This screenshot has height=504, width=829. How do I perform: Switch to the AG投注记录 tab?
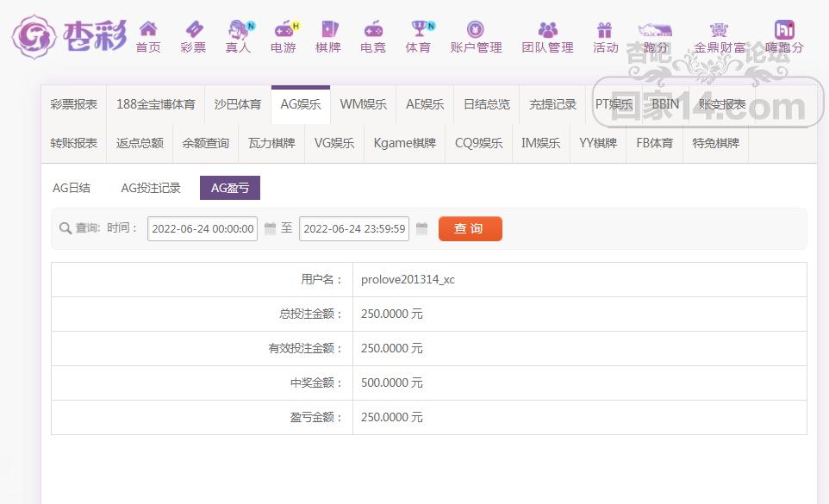tap(151, 188)
